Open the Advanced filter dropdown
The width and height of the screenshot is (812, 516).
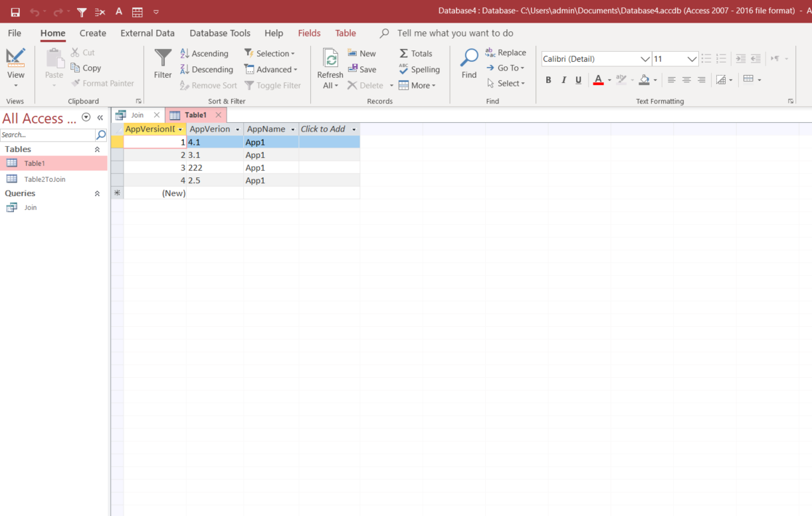(270, 69)
